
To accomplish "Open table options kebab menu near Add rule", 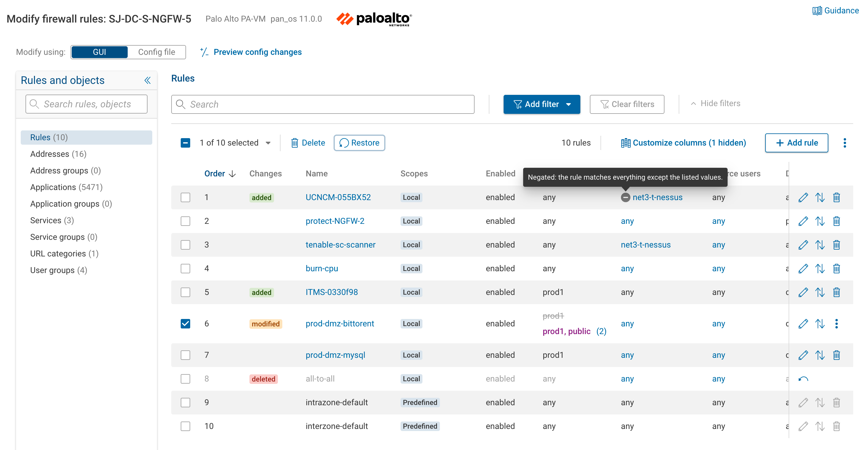I will [844, 143].
